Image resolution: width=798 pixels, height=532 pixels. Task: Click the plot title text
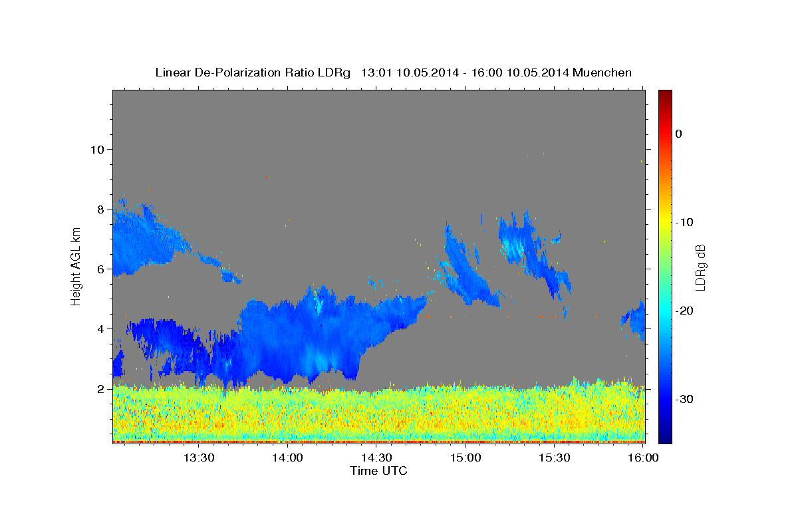393,72
